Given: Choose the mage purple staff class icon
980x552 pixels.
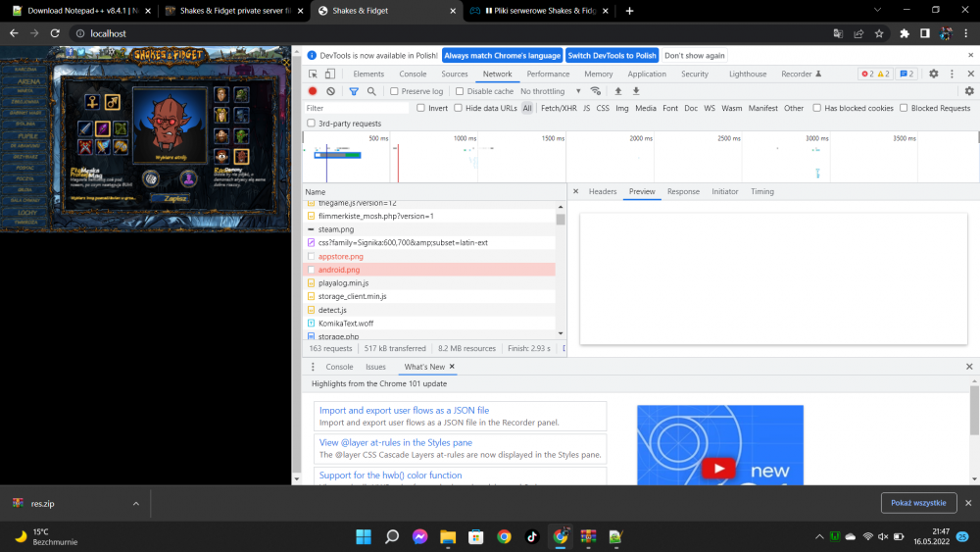Looking at the screenshot, I should 103,128.
